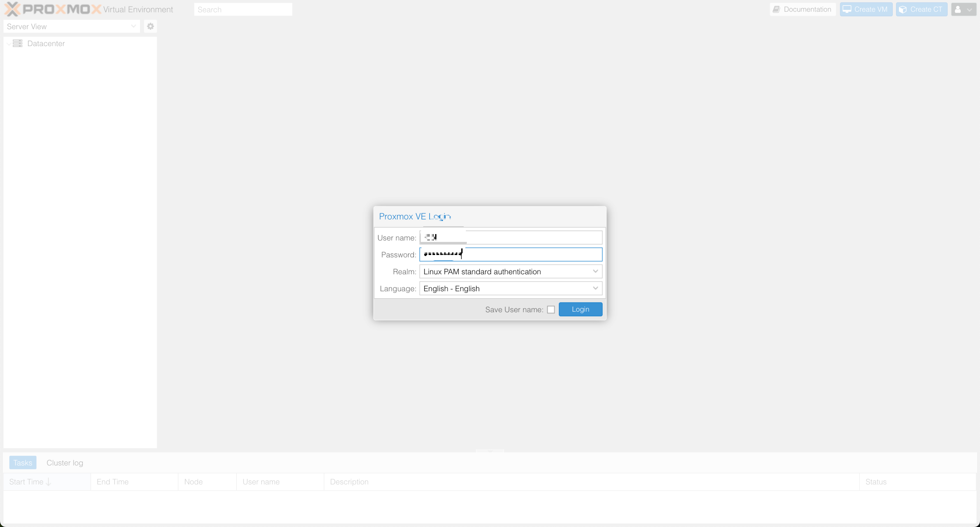Expand the Language combo box arrow
Viewport: 980px width, 527px height.
(596, 288)
